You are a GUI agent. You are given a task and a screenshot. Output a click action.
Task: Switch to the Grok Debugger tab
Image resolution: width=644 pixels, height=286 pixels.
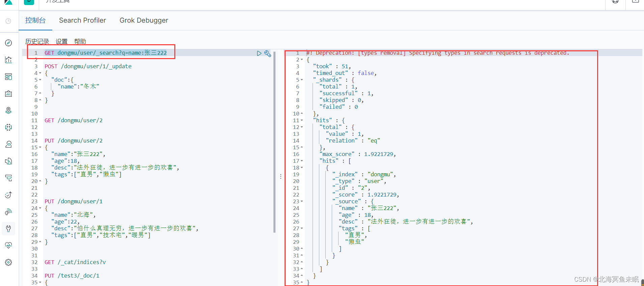pos(144,20)
